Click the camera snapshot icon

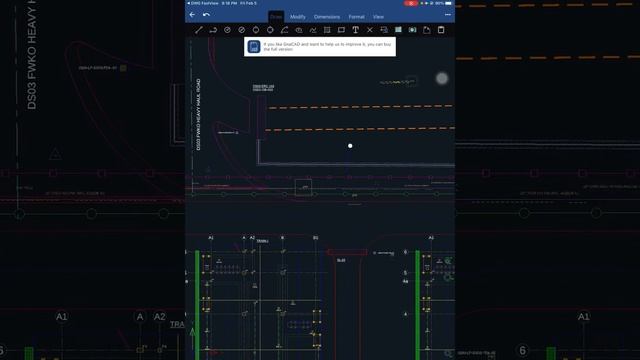point(413,30)
